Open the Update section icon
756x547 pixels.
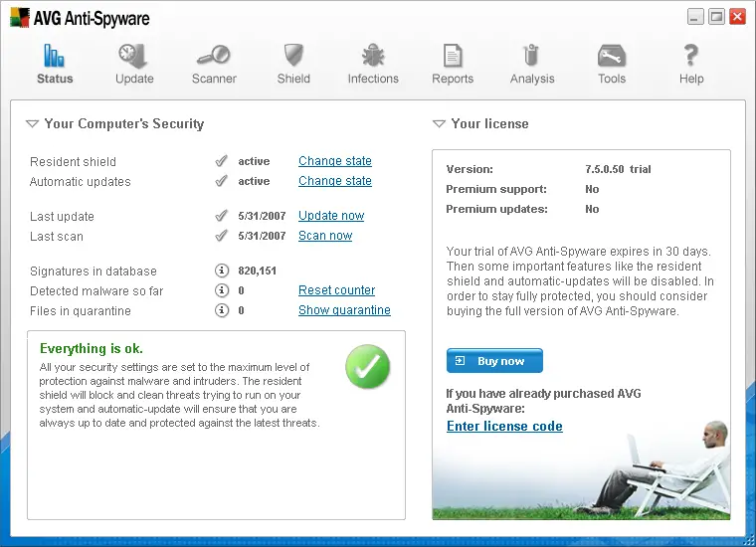[134, 56]
